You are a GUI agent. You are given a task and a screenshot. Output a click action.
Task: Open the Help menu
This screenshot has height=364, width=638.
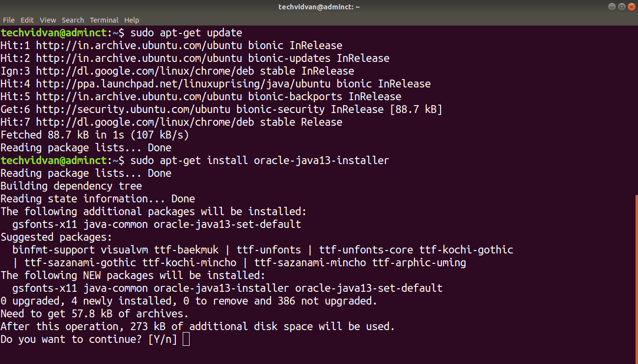click(132, 20)
